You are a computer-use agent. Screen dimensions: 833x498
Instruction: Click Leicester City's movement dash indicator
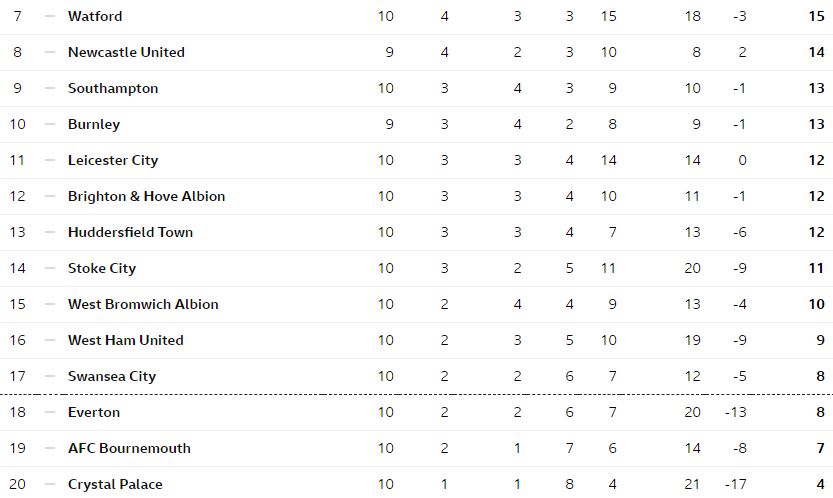coord(50,161)
